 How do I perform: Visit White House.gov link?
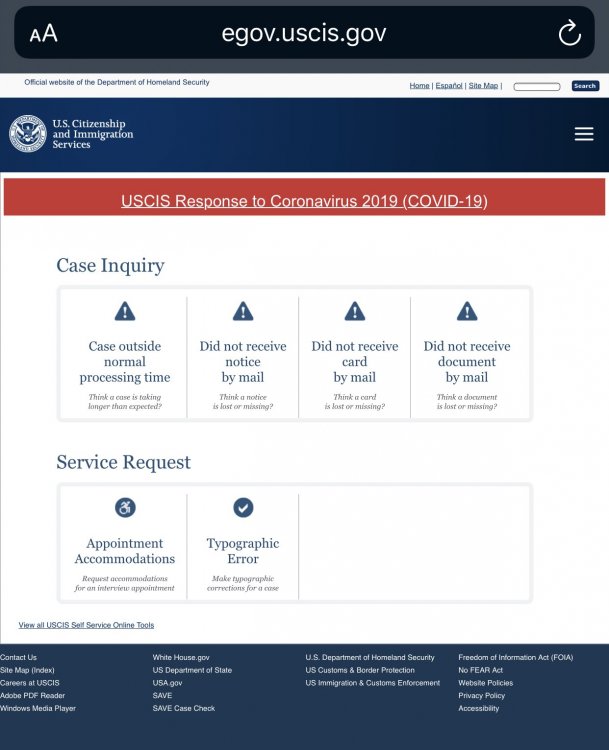coord(181,658)
